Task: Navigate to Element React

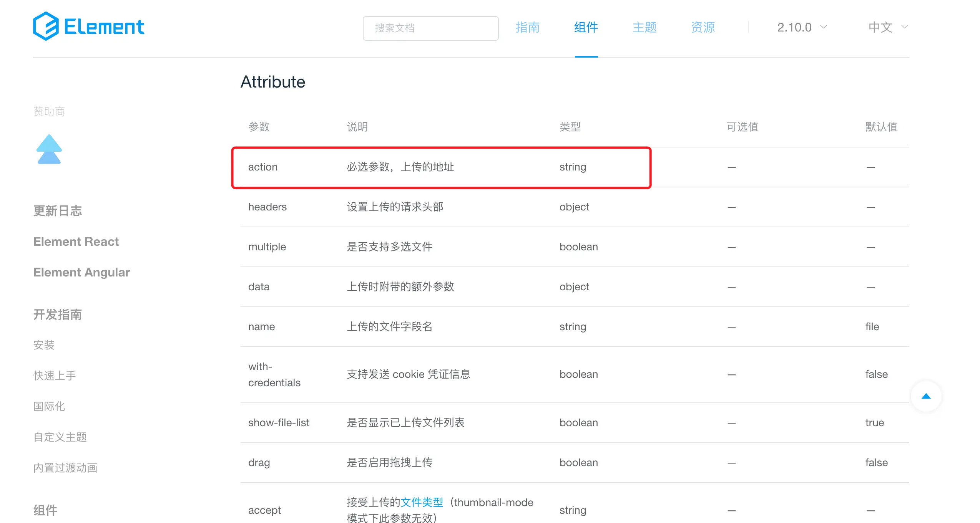Action: click(76, 241)
